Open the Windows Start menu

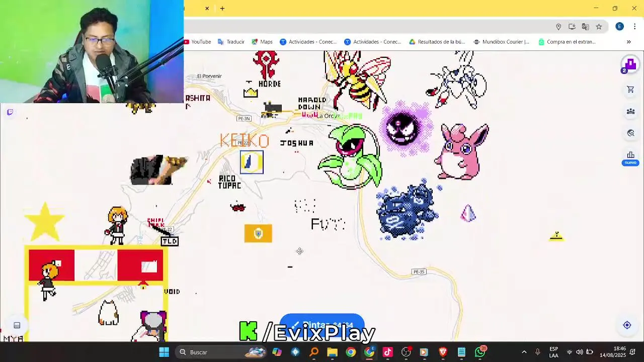pyautogui.click(x=164, y=352)
